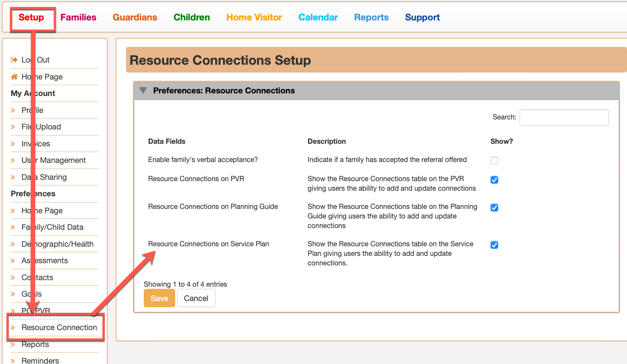The height and width of the screenshot is (364, 627).
Task: Uncheck Resource Connections on Planning Guide
Action: coord(494,208)
